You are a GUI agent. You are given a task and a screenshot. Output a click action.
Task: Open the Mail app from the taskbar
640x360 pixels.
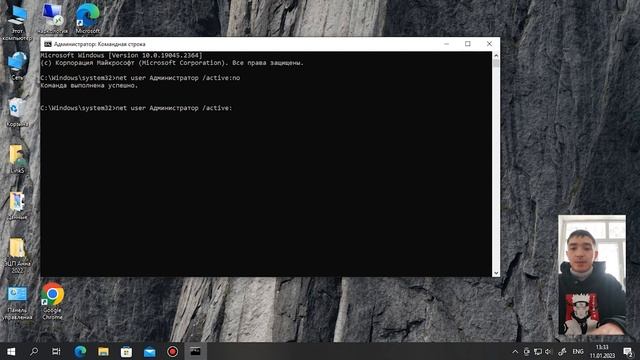coord(149,351)
